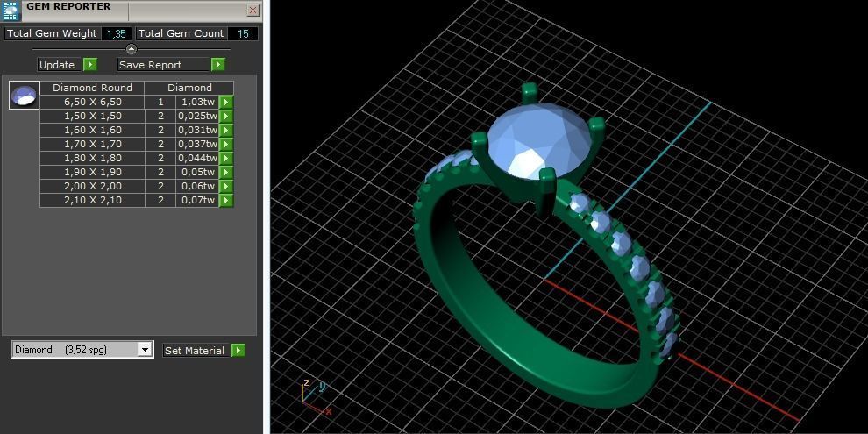This screenshot has height=434, width=868.
Task: Click green arrow for 1,60 X 1,60 row
Action: click(x=226, y=130)
